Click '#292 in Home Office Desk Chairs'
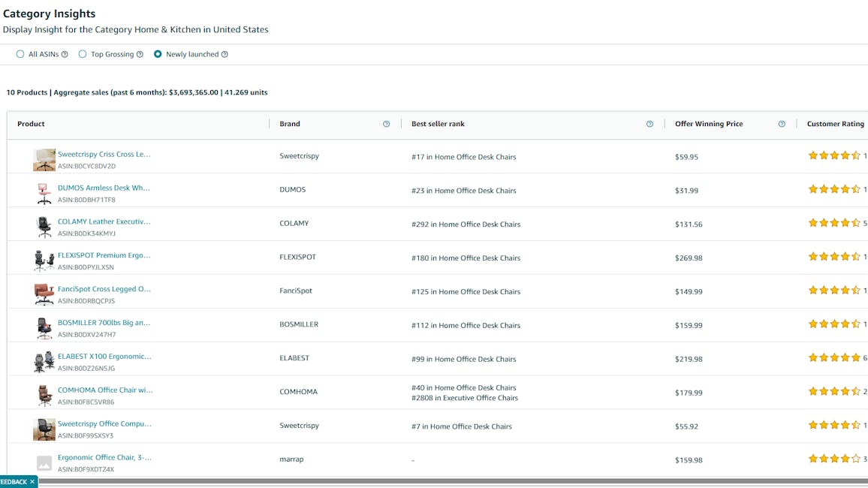Image resolution: width=868 pixels, height=488 pixels. (466, 224)
